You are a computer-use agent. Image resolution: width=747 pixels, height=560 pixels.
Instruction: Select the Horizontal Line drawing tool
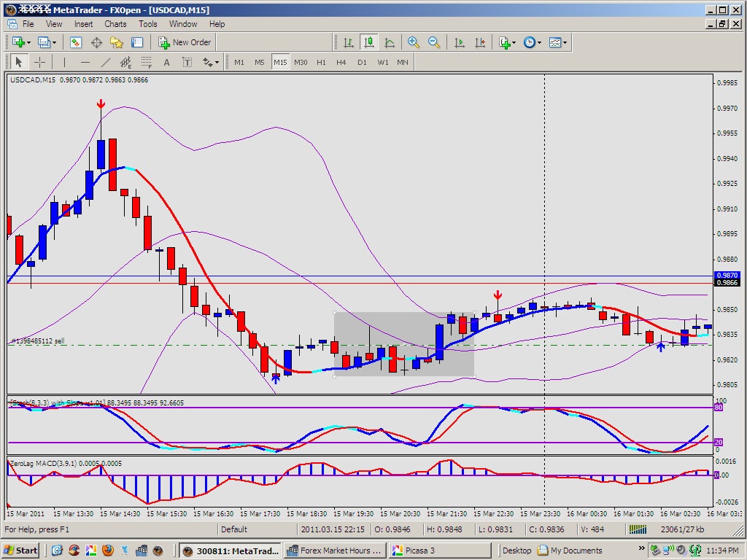(85, 62)
